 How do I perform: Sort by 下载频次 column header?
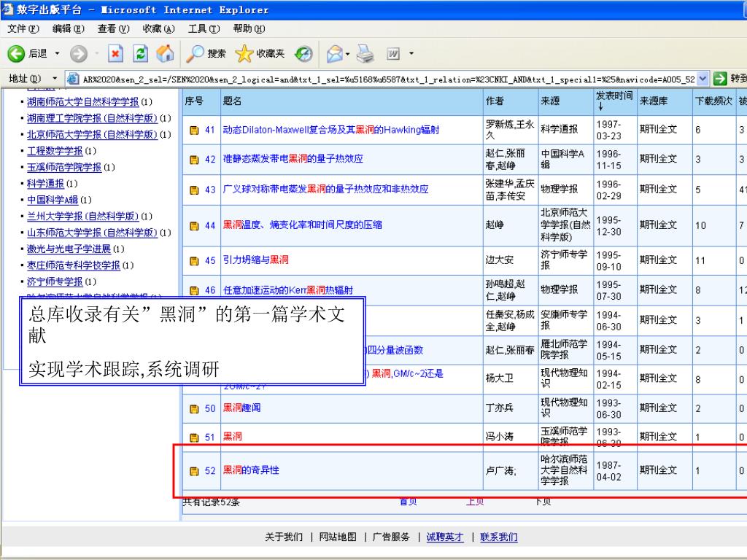click(x=713, y=101)
